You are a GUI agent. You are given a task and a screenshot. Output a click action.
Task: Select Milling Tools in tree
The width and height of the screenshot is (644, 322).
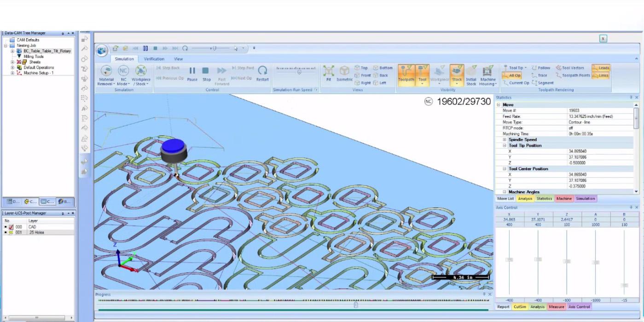(x=34, y=57)
